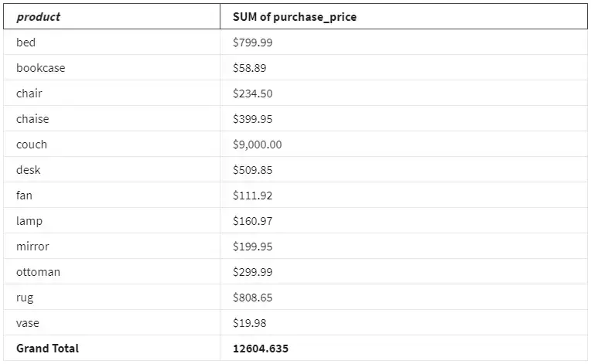This screenshot has height=364, width=591.
Task: Select the 'mirror' product cell
Action: 111,247
